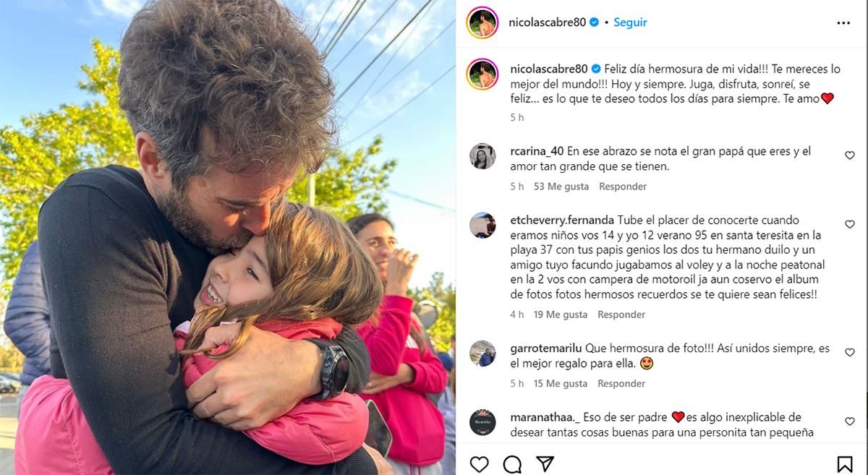868x475 pixels.
Task: Reply to etcheverry.fernanda's comment
Action: coord(621,314)
